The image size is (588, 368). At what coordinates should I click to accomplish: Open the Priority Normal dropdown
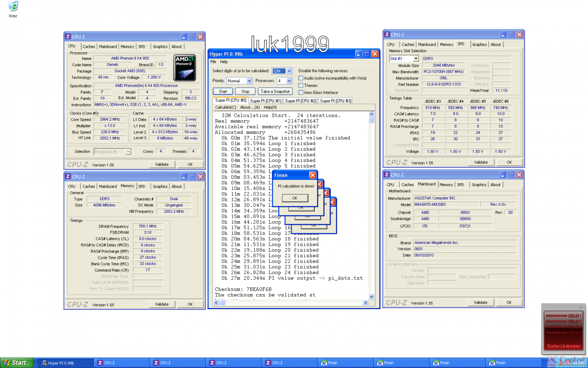pyautogui.click(x=249, y=81)
